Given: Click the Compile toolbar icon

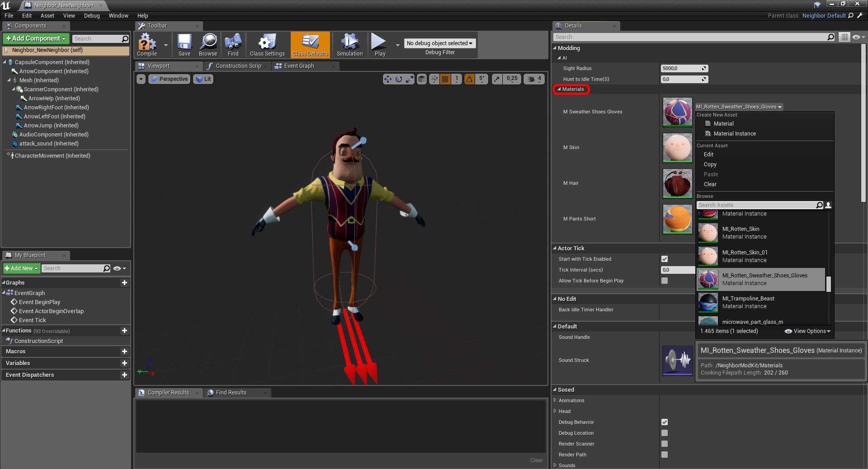Looking at the screenshot, I should pyautogui.click(x=147, y=45).
